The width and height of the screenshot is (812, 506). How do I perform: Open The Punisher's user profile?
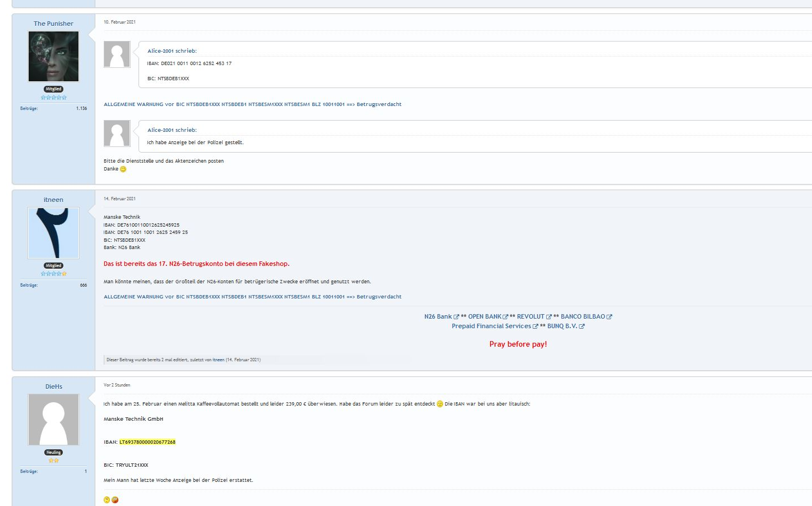click(x=53, y=24)
